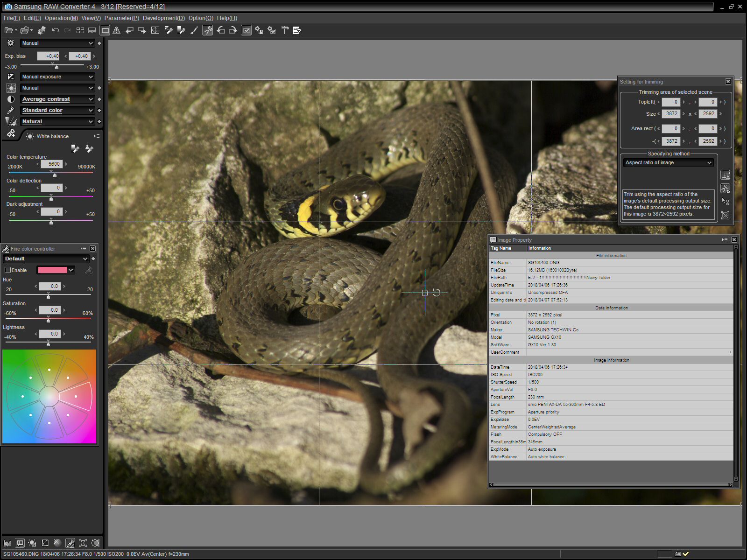747x560 pixels.
Task: Tick the Enable checkbox in the Fine color controller
Action: point(7,270)
